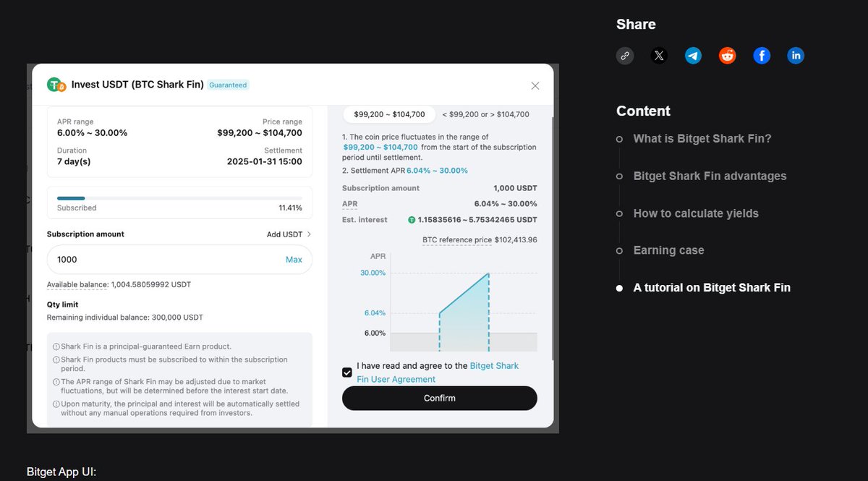Click info icon beside principal-guaranteed note
This screenshot has width=868, height=481.
[x=56, y=347]
